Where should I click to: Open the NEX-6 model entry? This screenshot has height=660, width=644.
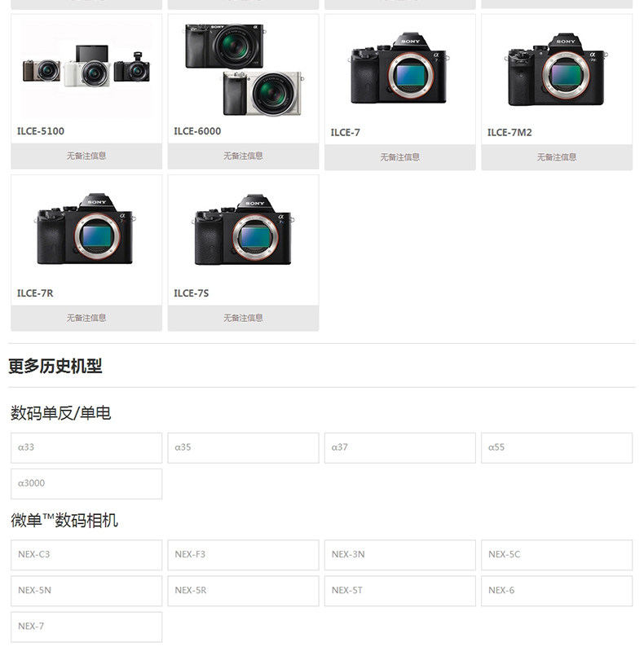(x=557, y=591)
